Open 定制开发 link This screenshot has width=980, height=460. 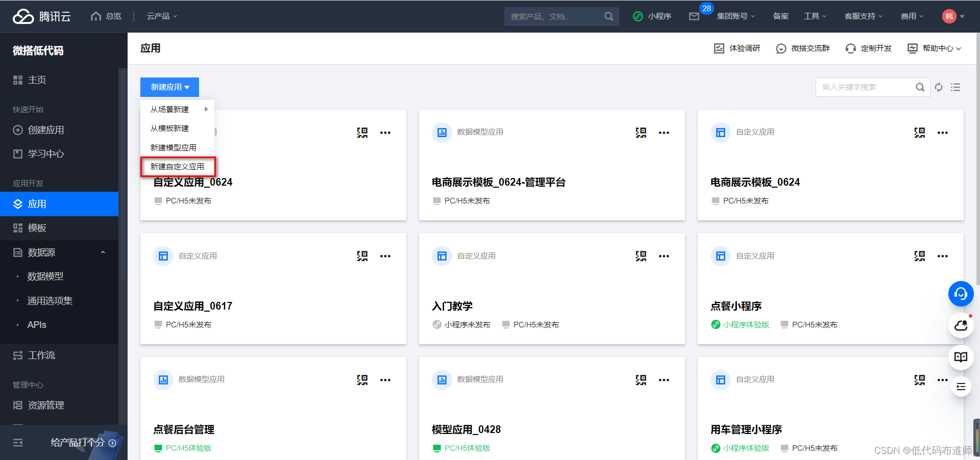(x=869, y=48)
